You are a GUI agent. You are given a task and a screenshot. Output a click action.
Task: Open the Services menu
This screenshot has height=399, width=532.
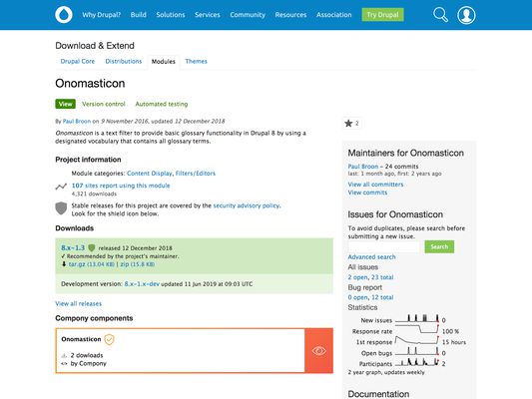click(208, 15)
